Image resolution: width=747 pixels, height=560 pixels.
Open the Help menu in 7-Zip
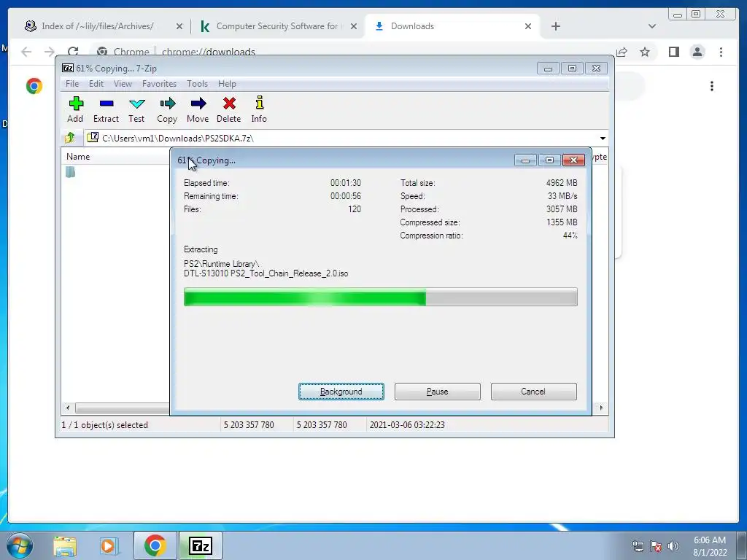click(227, 84)
